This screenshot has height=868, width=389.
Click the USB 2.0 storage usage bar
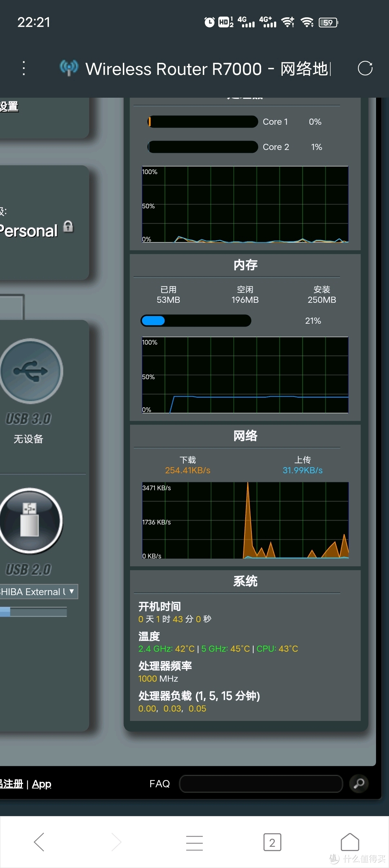click(33, 612)
